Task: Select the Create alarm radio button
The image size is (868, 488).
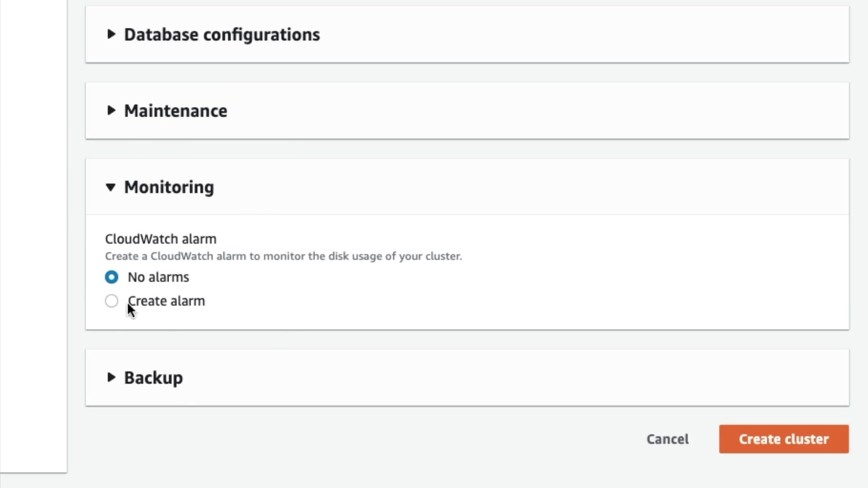Action: (112, 301)
